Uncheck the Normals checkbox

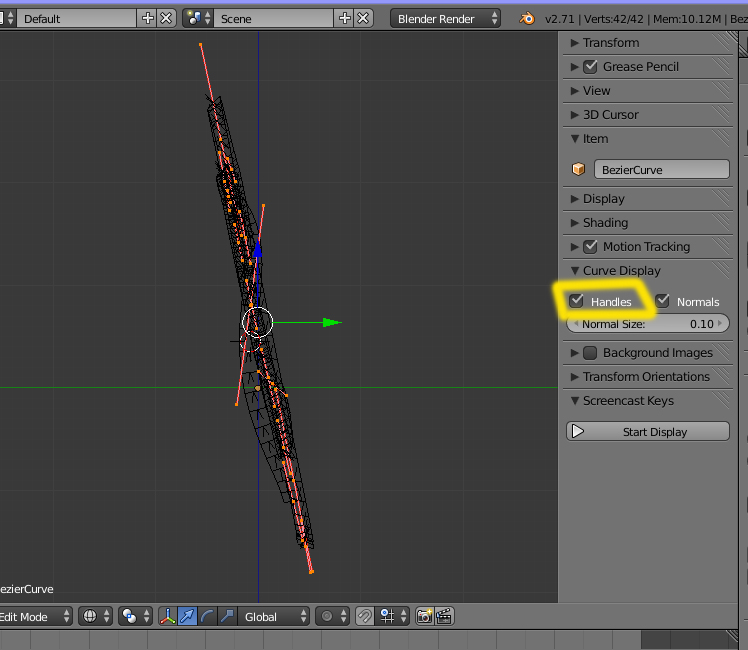663,301
